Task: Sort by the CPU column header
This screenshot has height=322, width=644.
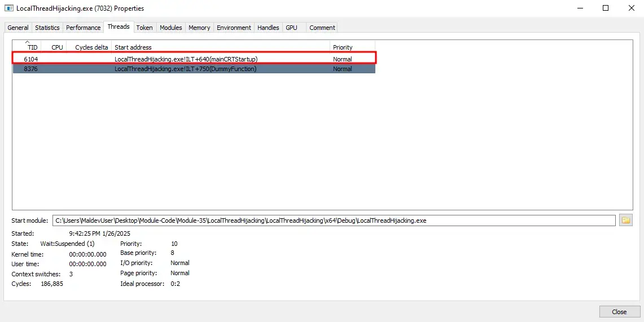Action: point(57,47)
